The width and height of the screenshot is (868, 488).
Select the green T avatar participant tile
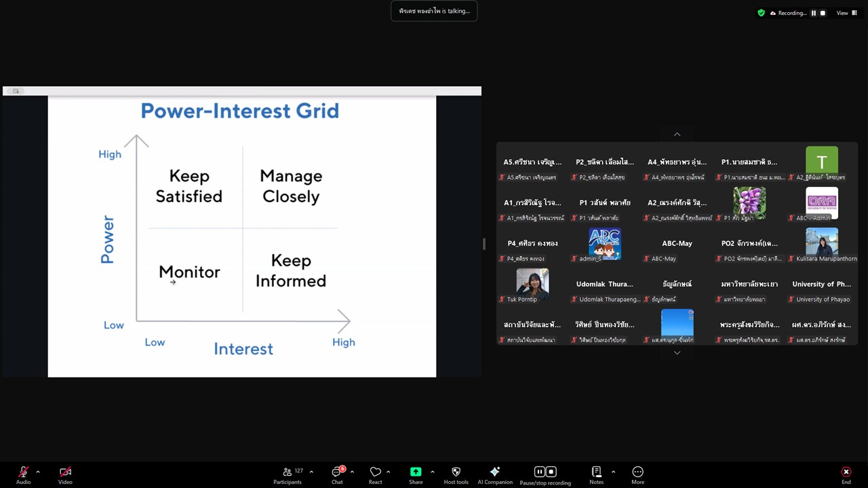[822, 162]
